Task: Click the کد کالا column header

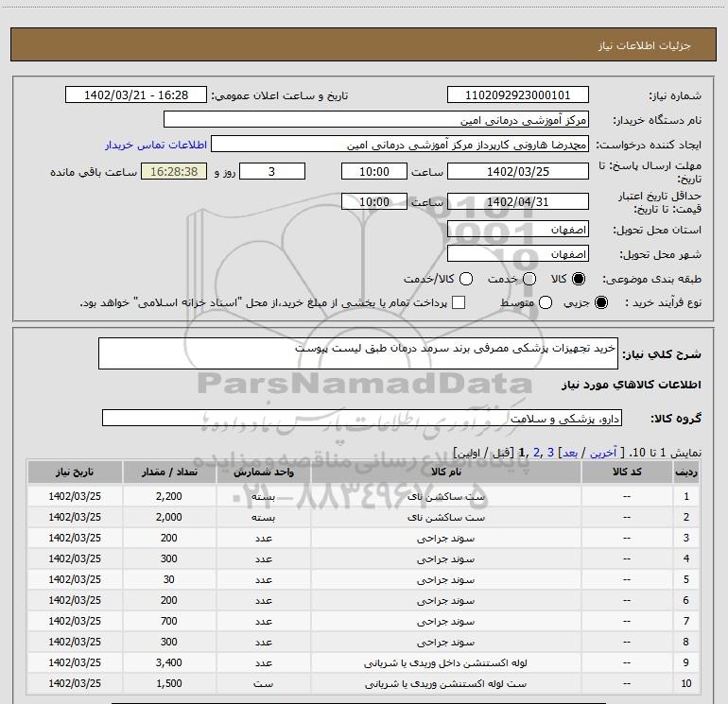Action: pyautogui.click(x=627, y=472)
